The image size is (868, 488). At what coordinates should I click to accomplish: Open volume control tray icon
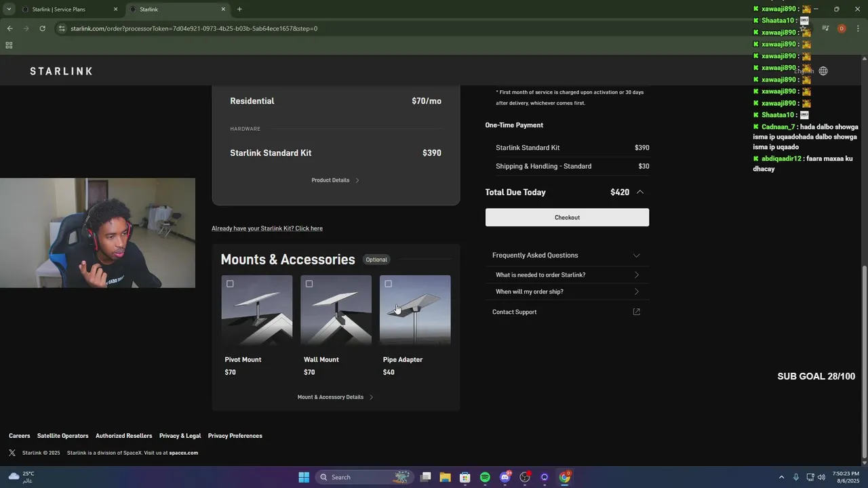(821, 477)
